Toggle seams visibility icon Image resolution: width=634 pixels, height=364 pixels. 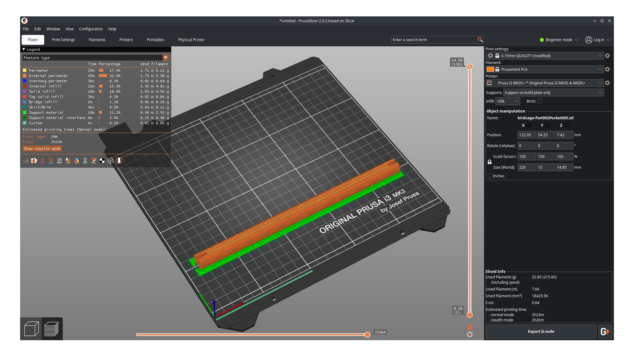point(60,161)
